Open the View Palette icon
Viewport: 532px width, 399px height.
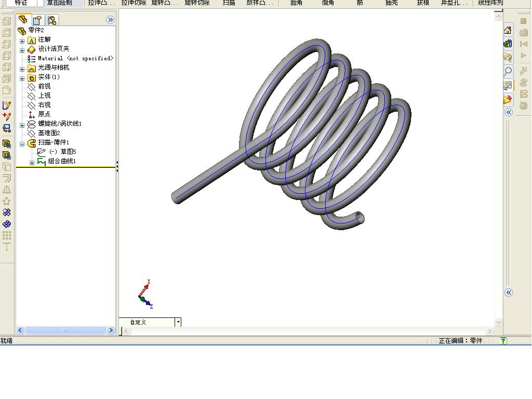point(508,85)
